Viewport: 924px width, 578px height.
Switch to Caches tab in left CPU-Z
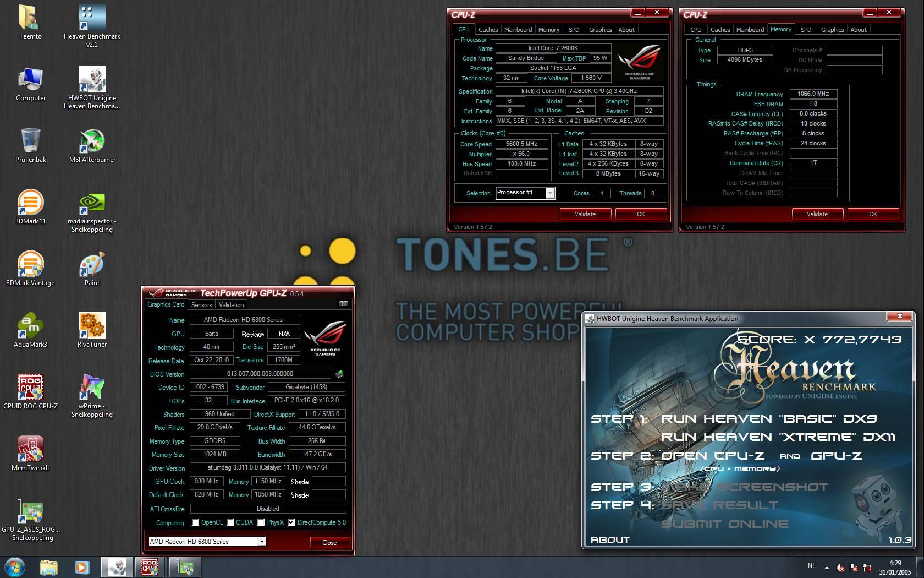pos(488,30)
